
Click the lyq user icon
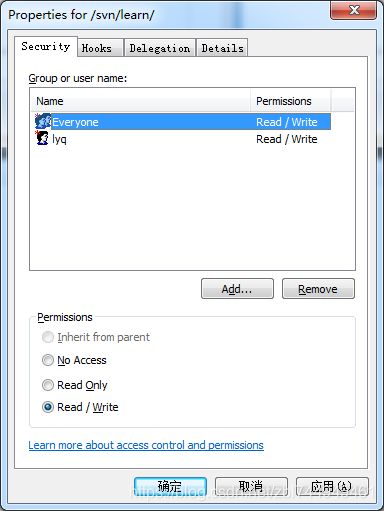point(42,138)
